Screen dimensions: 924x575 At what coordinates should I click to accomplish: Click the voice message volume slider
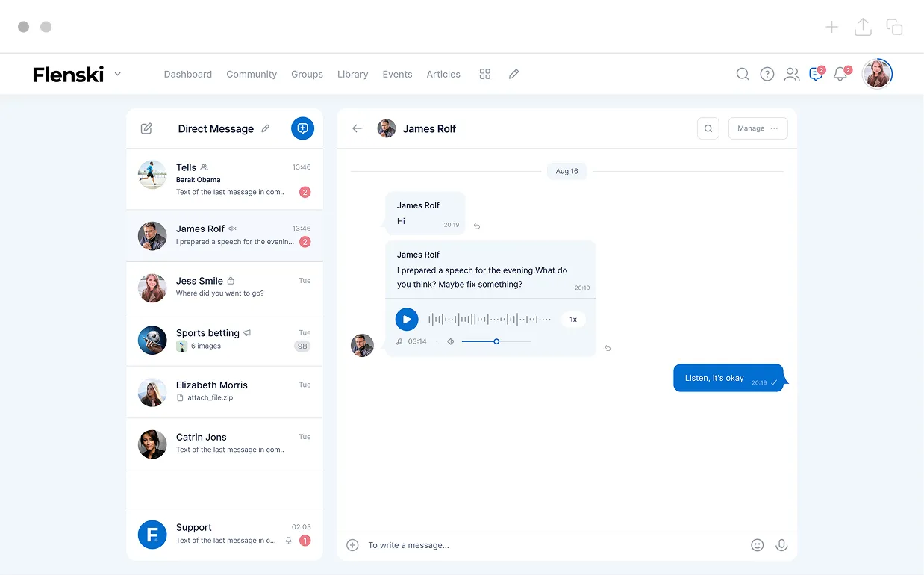[496, 341]
